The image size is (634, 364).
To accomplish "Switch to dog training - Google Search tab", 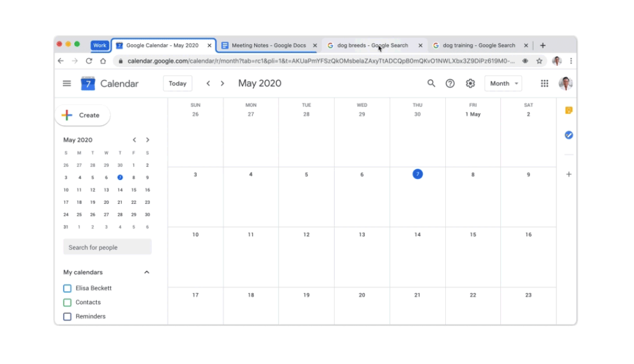I will point(479,45).
